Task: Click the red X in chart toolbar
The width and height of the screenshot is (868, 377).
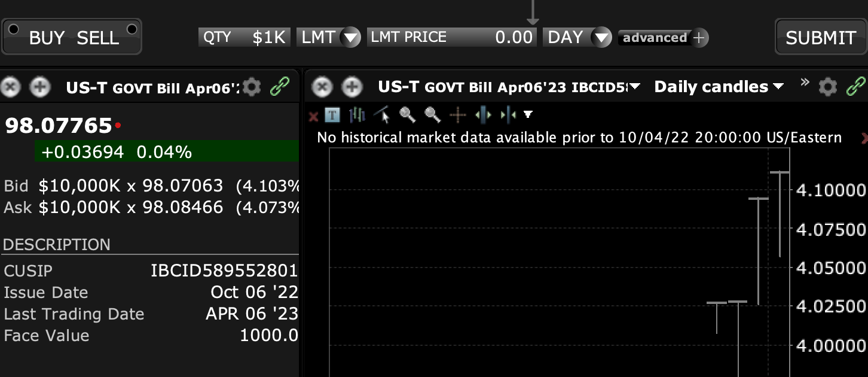Action: click(x=313, y=116)
